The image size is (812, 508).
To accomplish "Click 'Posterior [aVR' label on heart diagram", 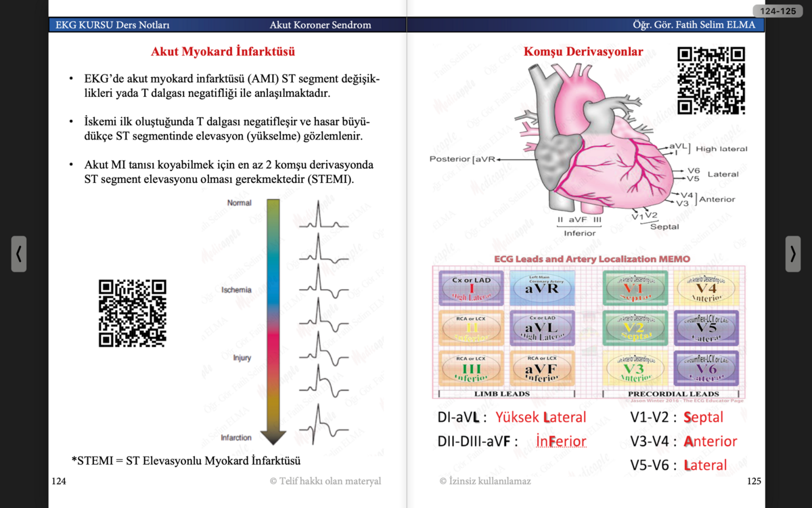I will pos(462,159).
